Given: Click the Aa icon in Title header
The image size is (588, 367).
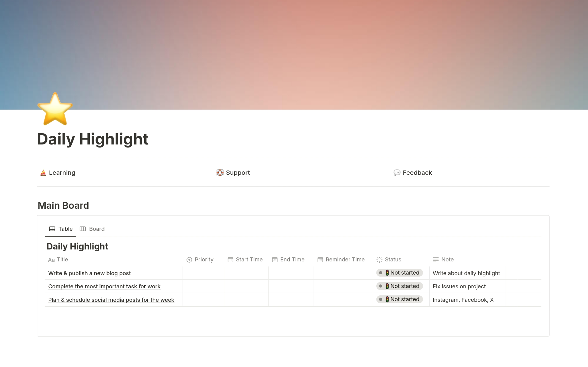Looking at the screenshot, I should point(51,260).
